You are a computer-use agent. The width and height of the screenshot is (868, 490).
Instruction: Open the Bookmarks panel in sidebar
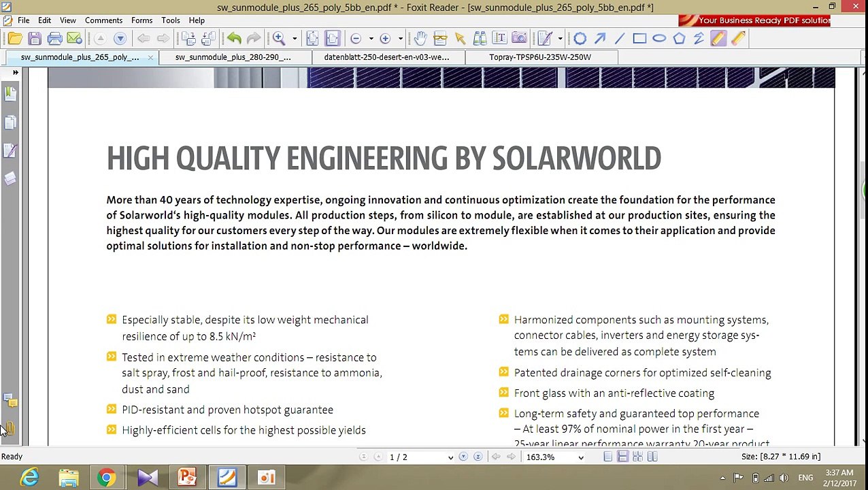pyautogui.click(x=10, y=93)
